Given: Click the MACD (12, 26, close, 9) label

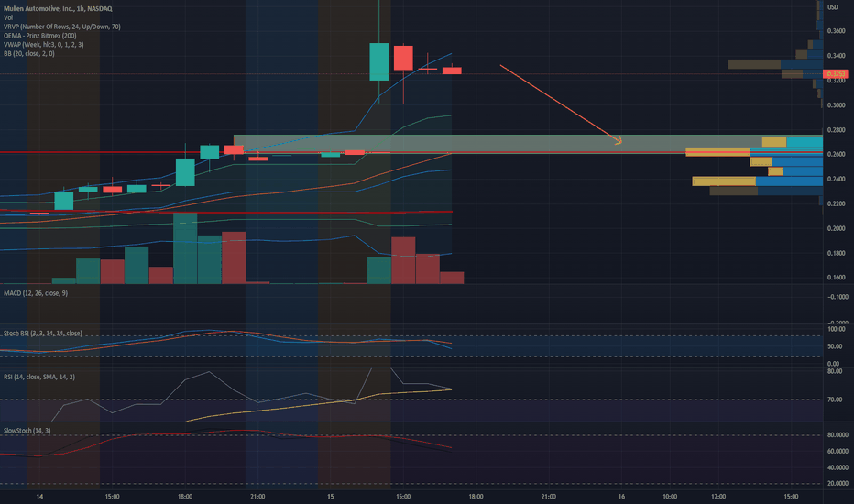Looking at the screenshot, I should click(36, 293).
